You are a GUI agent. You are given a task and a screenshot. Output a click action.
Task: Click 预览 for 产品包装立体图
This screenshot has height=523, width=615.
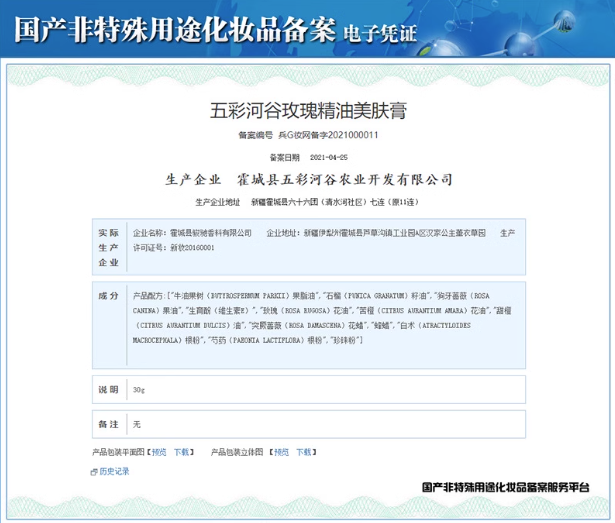click(x=281, y=452)
